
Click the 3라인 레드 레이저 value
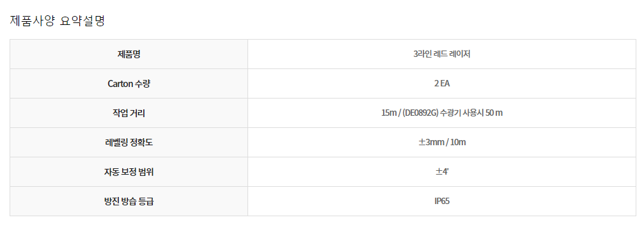pos(442,54)
